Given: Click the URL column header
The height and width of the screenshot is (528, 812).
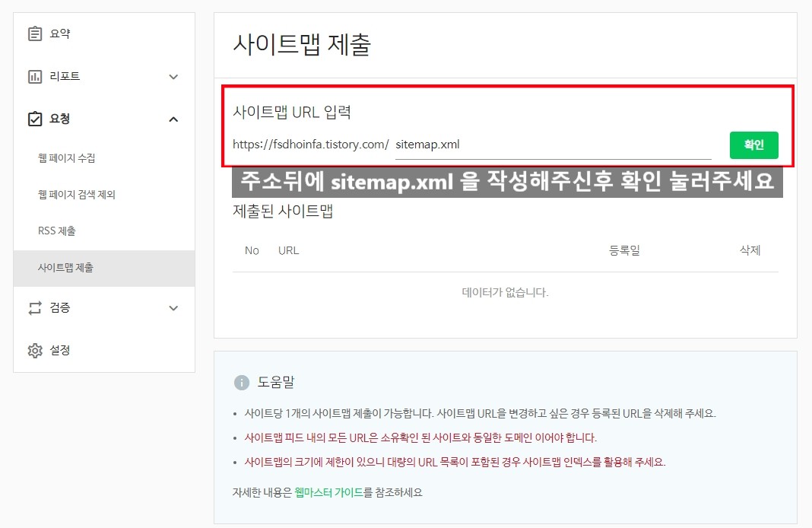Looking at the screenshot, I should (x=288, y=251).
